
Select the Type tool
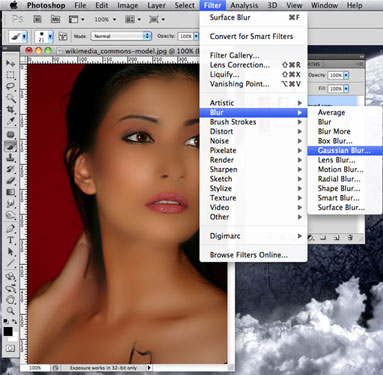pos(11,240)
